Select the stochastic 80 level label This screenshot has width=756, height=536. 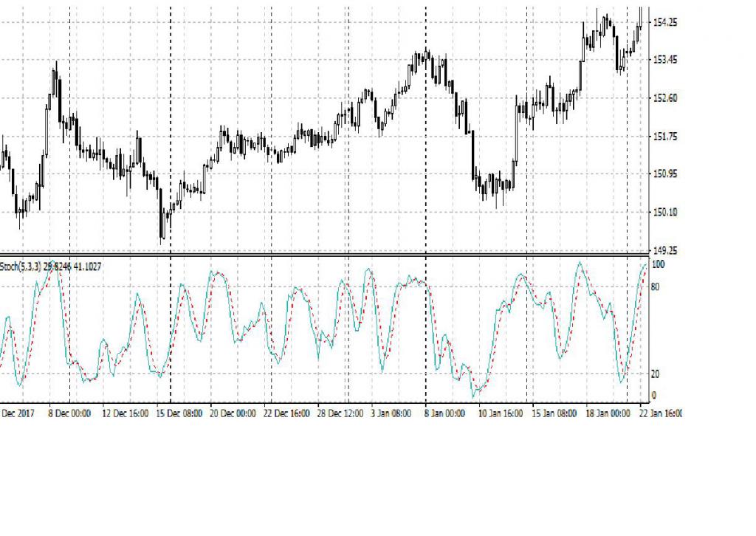coord(656,286)
